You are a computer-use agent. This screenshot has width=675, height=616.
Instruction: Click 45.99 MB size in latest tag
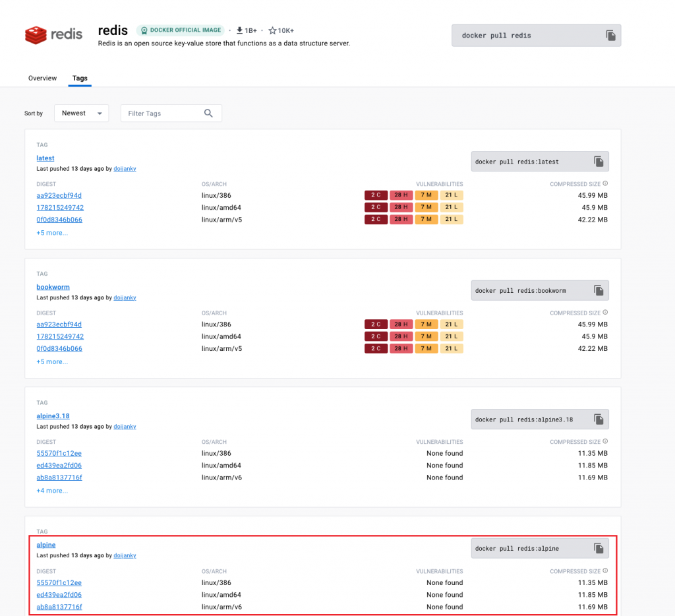coord(593,195)
